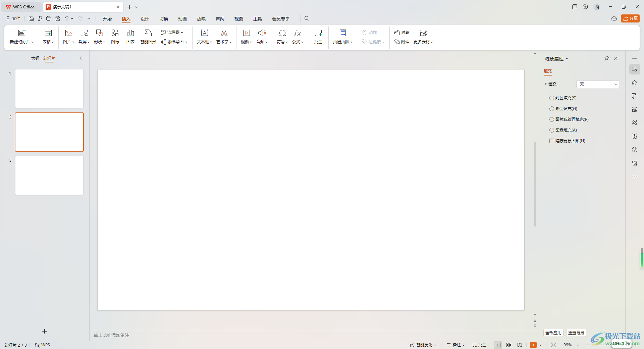Image resolution: width=644 pixels, height=349 pixels.
Task: Select Pattern Fill (图案填充) radio
Action: [552, 130]
